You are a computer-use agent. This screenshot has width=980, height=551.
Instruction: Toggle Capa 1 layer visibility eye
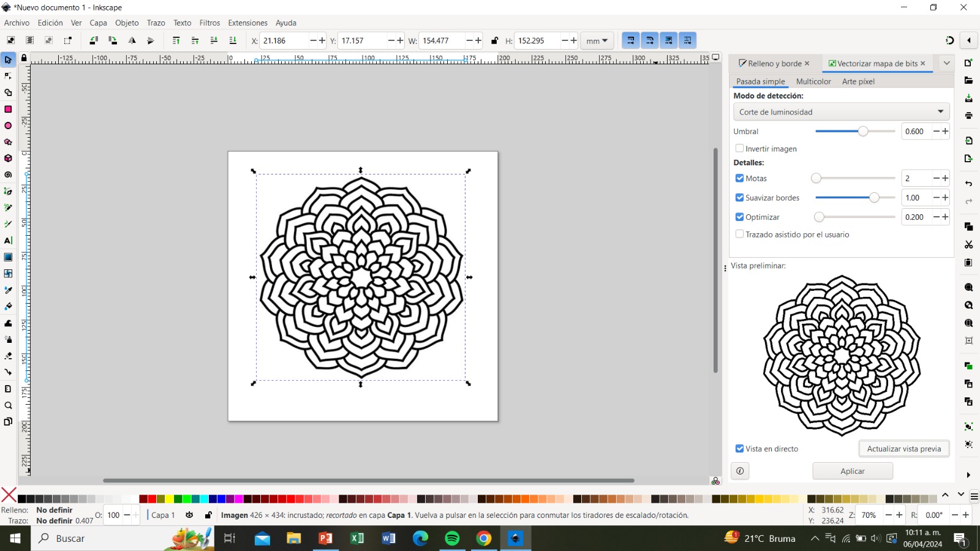coord(189,515)
